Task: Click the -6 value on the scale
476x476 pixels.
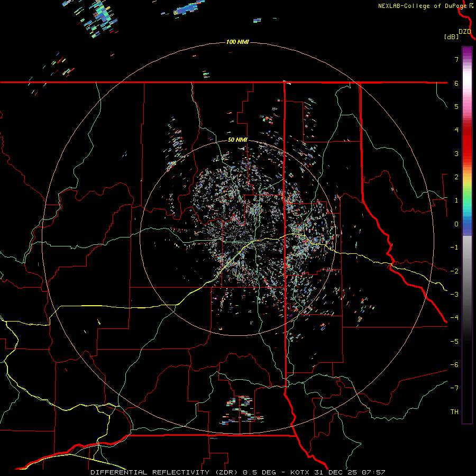Action: tap(454, 365)
